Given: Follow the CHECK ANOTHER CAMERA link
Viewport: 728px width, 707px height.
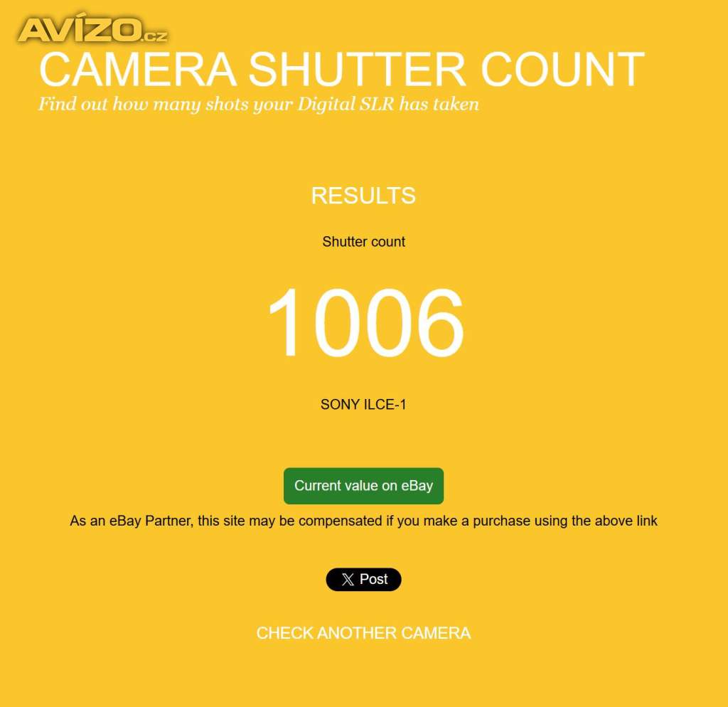Looking at the screenshot, I should pyautogui.click(x=363, y=633).
